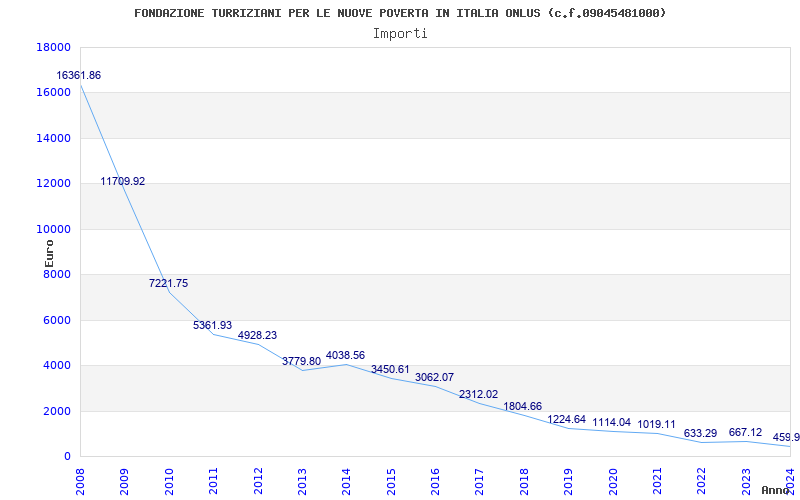Screen dimensions: 800x500
Task: Click x-axis year 2016
Action: pyautogui.click(x=435, y=482)
